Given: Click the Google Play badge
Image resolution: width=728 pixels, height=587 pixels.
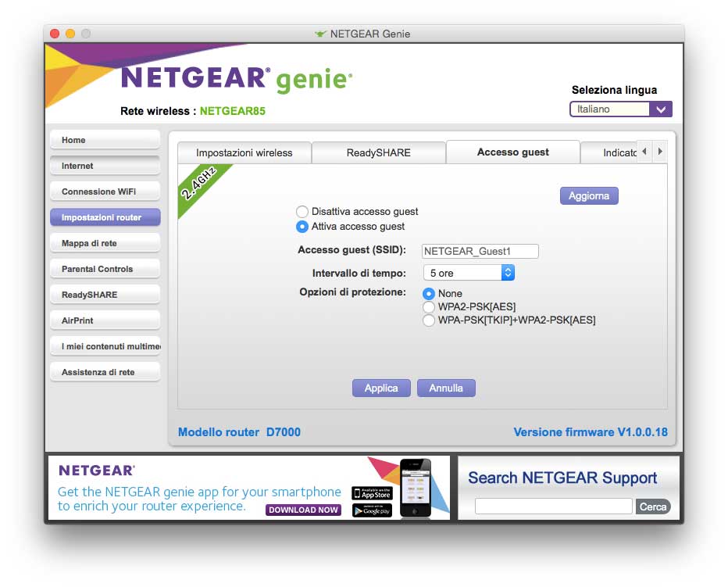Looking at the screenshot, I should coord(372,510).
